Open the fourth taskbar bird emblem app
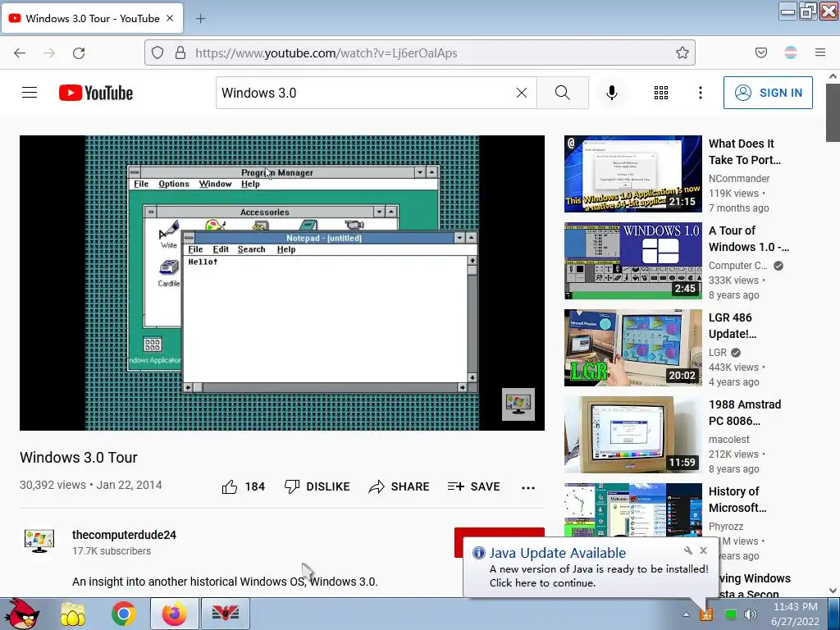 (226, 614)
